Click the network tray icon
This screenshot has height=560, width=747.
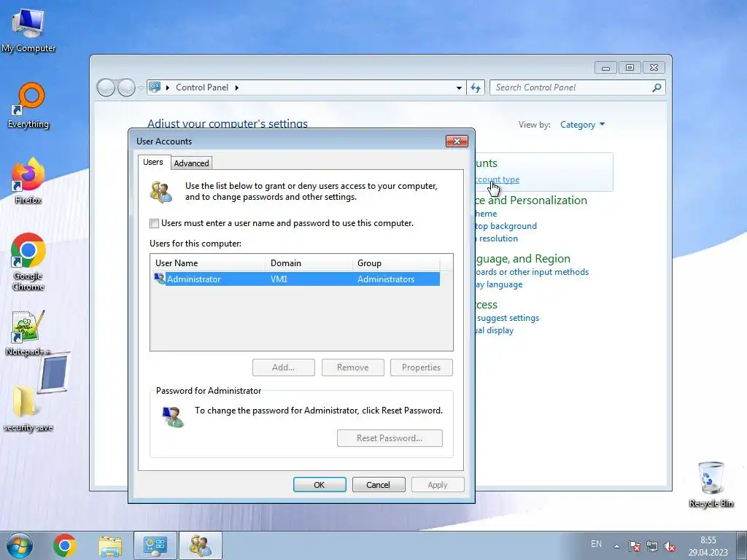coord(651,546)
